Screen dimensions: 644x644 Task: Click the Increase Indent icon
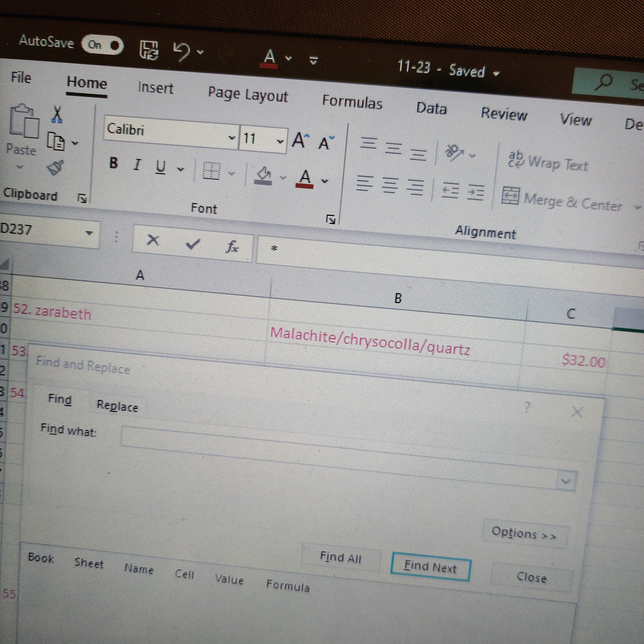click(476, 192)
